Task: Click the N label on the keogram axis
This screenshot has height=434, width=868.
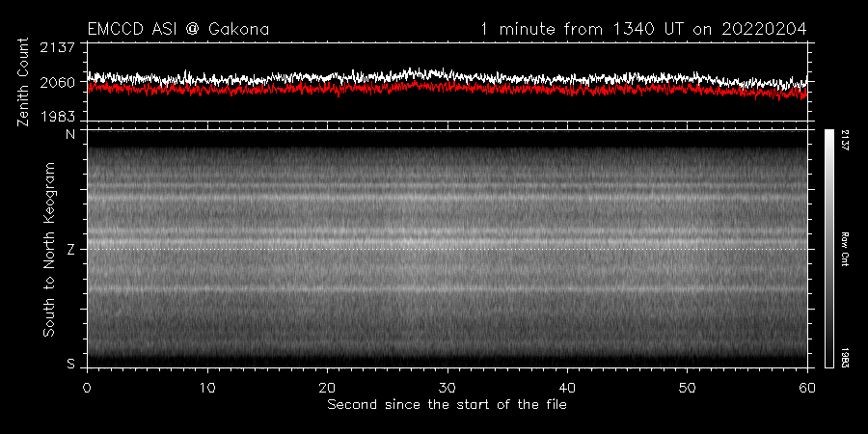Action: (x=71, y=134)
